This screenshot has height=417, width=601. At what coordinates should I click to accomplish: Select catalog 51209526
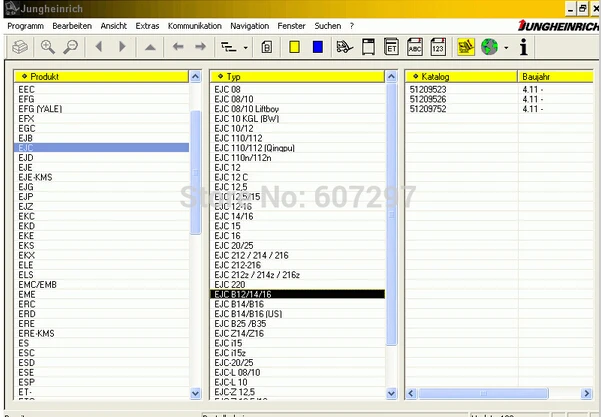428,99
